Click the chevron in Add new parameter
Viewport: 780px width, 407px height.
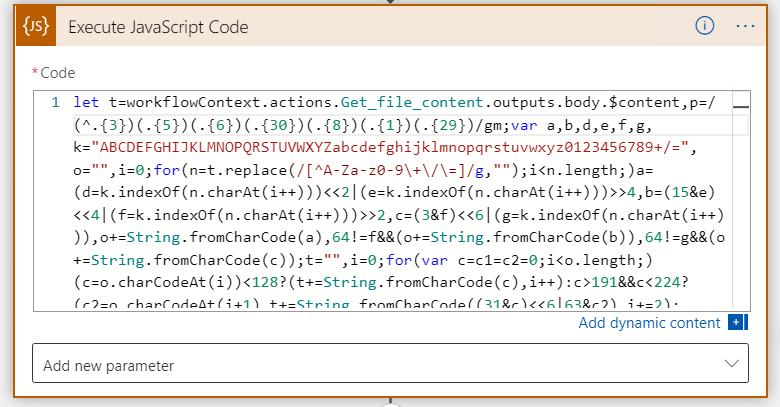point(731,364)
